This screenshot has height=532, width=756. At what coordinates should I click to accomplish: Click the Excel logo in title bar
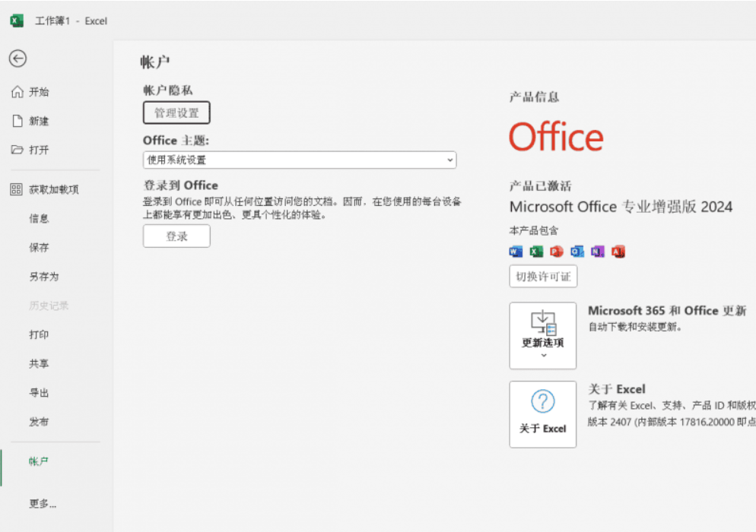pyautogui.click(x=16, y=21)
